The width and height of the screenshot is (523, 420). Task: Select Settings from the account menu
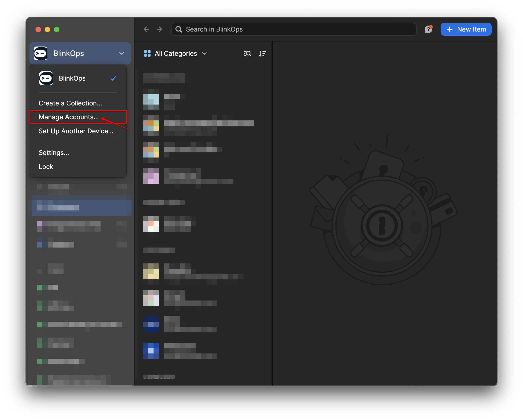click(54, 153)
